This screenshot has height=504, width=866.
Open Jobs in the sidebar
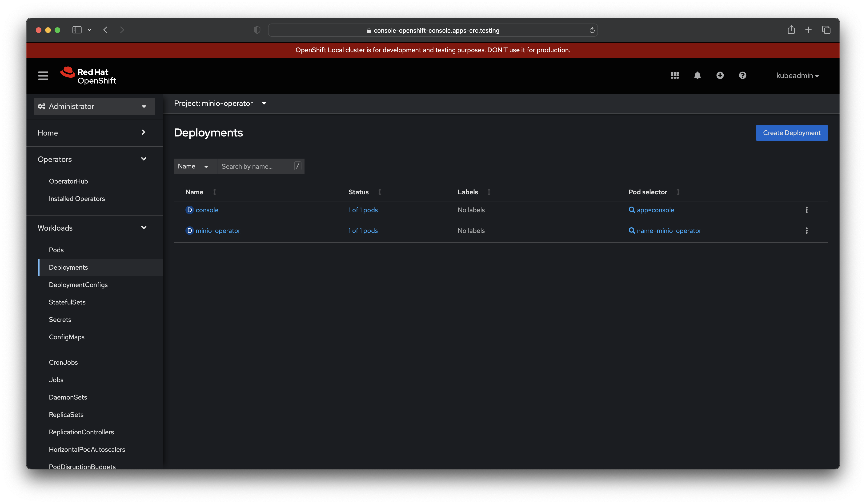(56, 380)
